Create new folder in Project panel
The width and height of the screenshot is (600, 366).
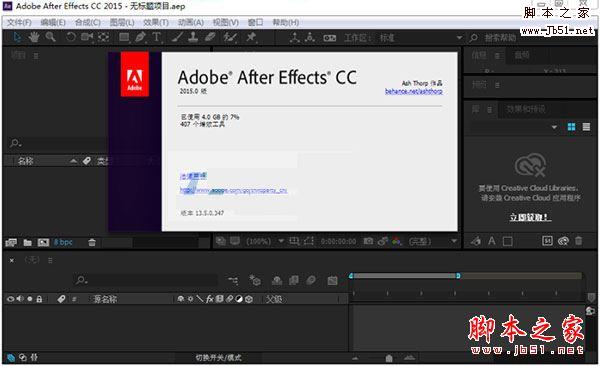pyautogui.click(x=28, y=242)
